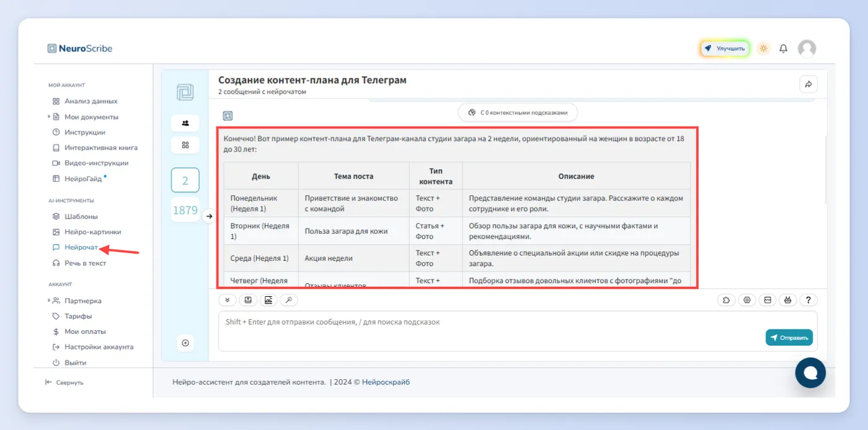Click the download icon above message box
Viewport: 868px width, 430px height.
(248, 300)
